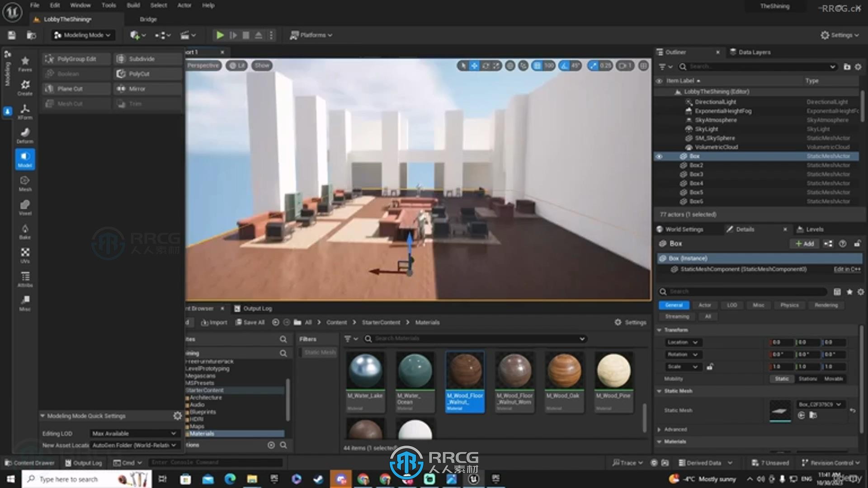Open the Deform modeling category

[x=25, y=136]
